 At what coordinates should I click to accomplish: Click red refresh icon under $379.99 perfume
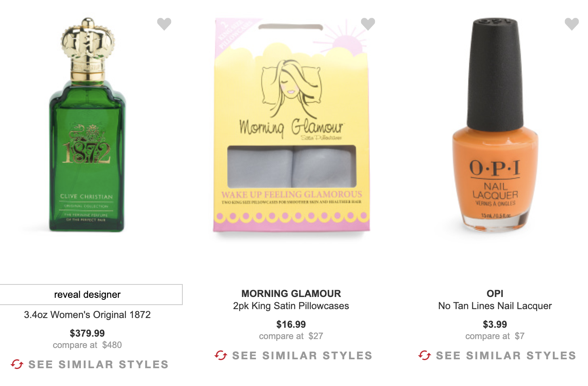click(17, 364)
